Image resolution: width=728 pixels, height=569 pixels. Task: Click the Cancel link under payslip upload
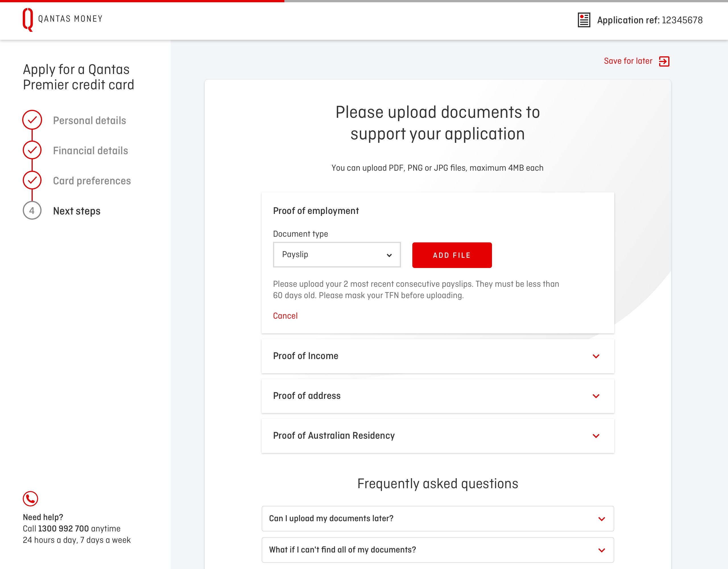coord(286,315)
